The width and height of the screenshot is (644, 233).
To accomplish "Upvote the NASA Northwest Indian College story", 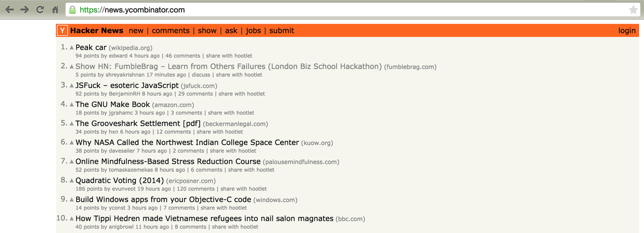I will 71,143.
